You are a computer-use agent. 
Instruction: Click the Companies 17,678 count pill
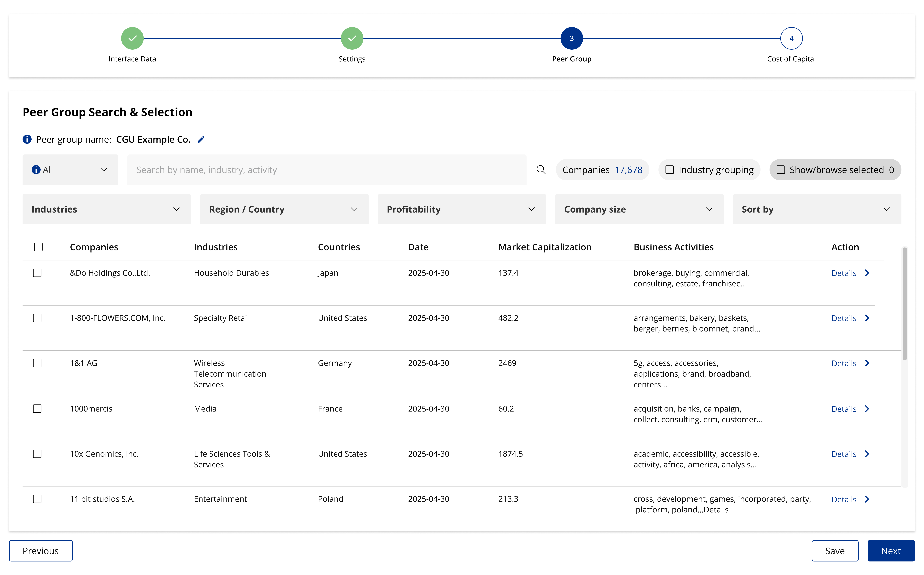tap(602, 170)
